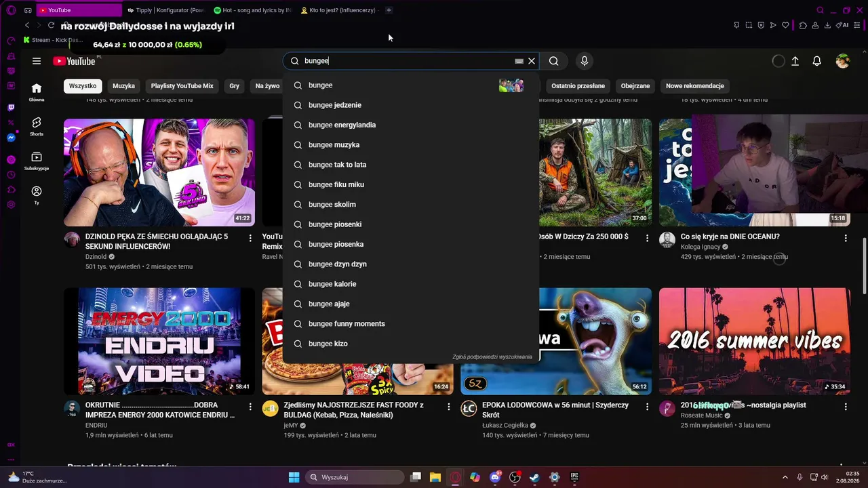Go to YouTube home via the logo
This screenshot has height=488, width=868.
click(74, 61)
